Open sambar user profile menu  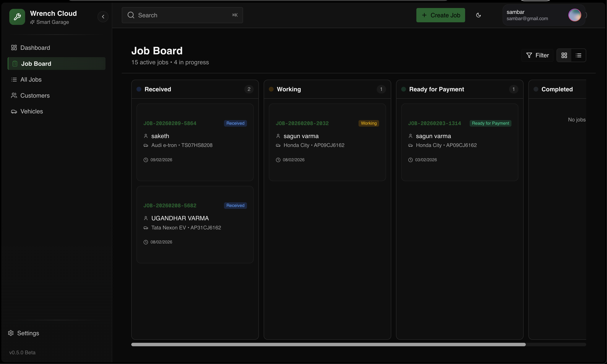(x=544, y=15)
